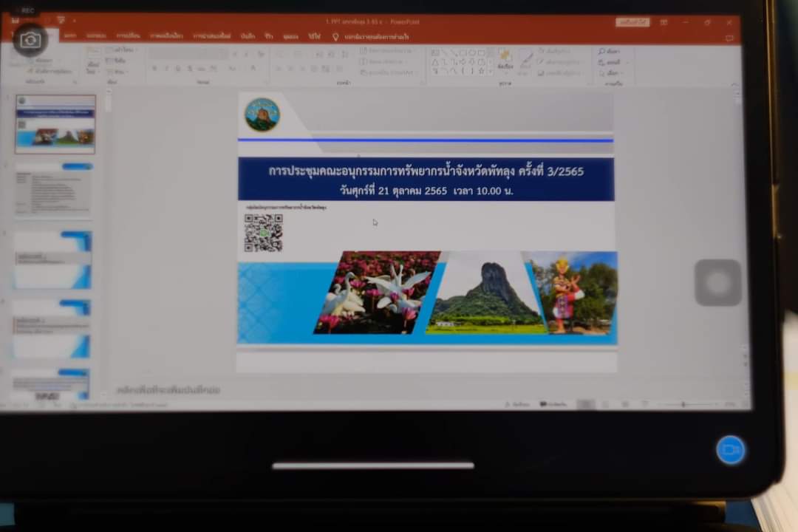The width and height of the screenshot is (798, 532).
Task: Click the Find (magnifier) button
Action: click(x=610, y=52)
